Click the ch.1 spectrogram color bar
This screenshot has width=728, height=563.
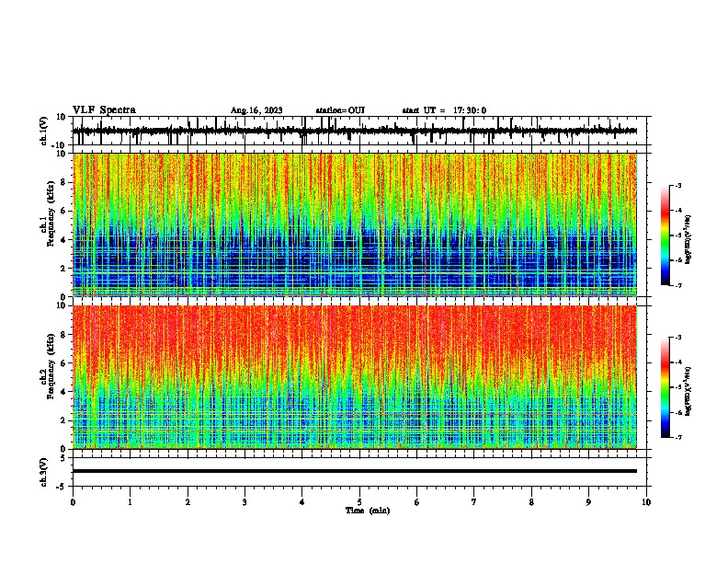pyautogui.click(x=665, y=236)
